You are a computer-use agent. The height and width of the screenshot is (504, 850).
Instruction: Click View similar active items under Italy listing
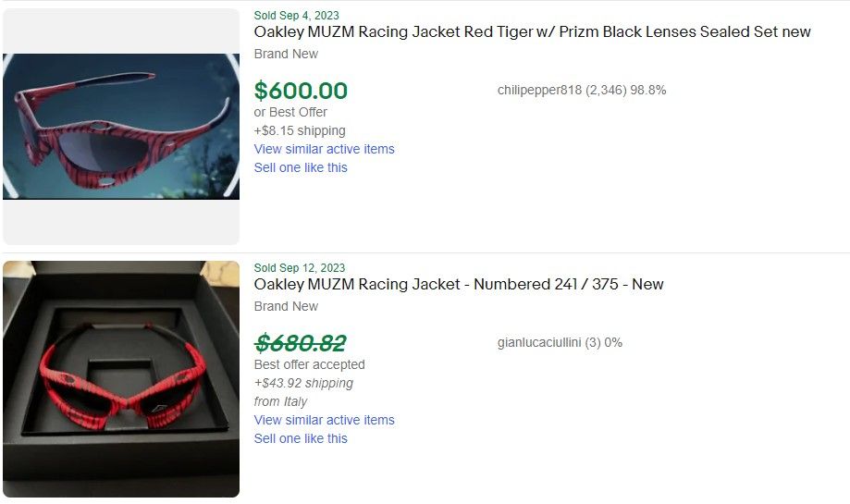point(324,420)
